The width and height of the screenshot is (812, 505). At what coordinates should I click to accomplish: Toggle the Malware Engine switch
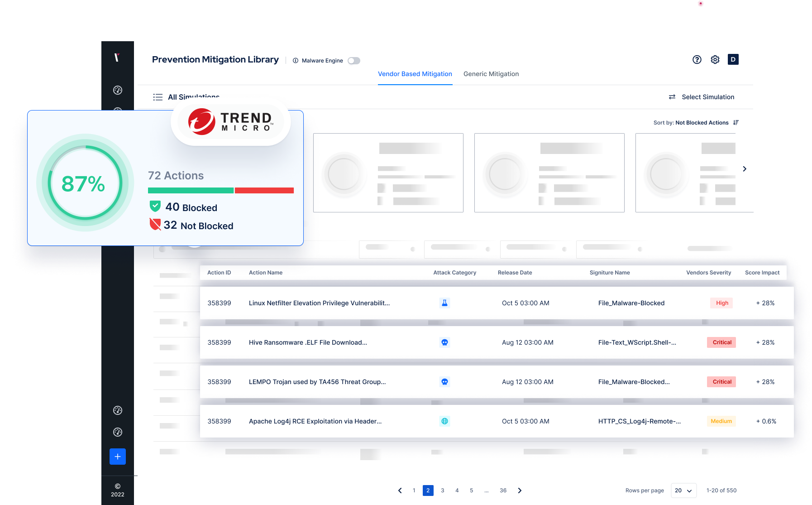[x=354, y=60]
